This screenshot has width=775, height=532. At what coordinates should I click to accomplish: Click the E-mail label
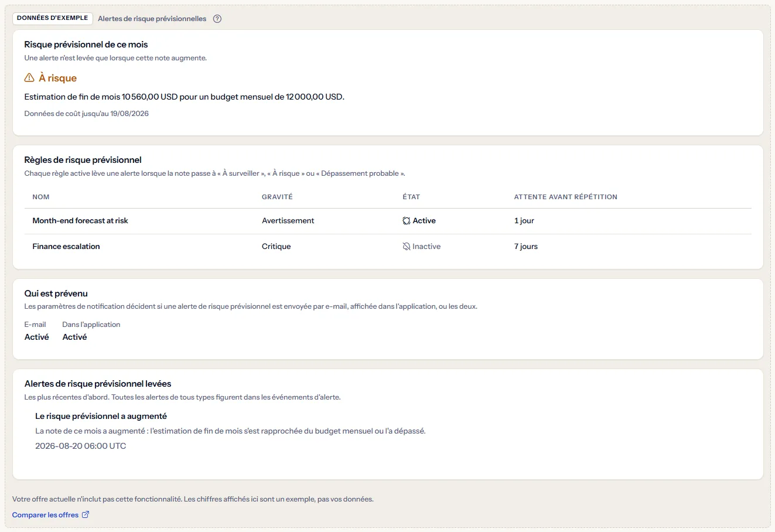[x=35, y=325]
